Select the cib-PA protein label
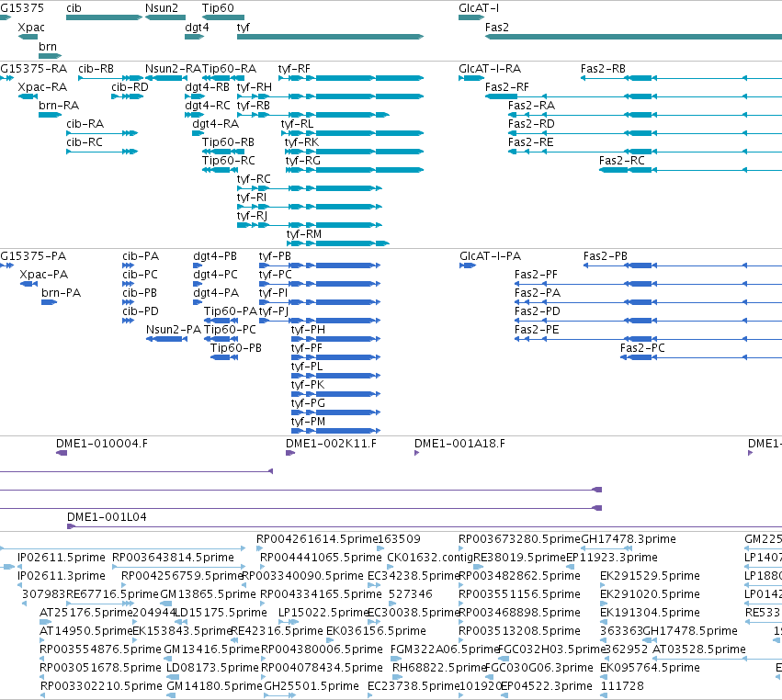This screenshot has width=782, height=700. [x=141, y=256]
